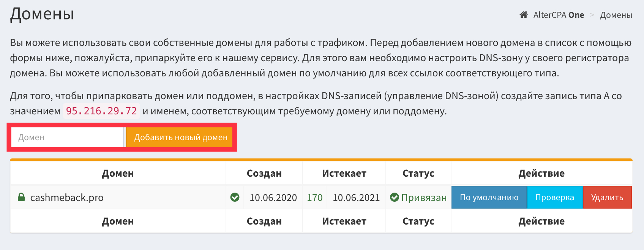Viewport: 644px width, 250px height.
Task: Click the Привязан status text
Action: [x=424, y=198]
